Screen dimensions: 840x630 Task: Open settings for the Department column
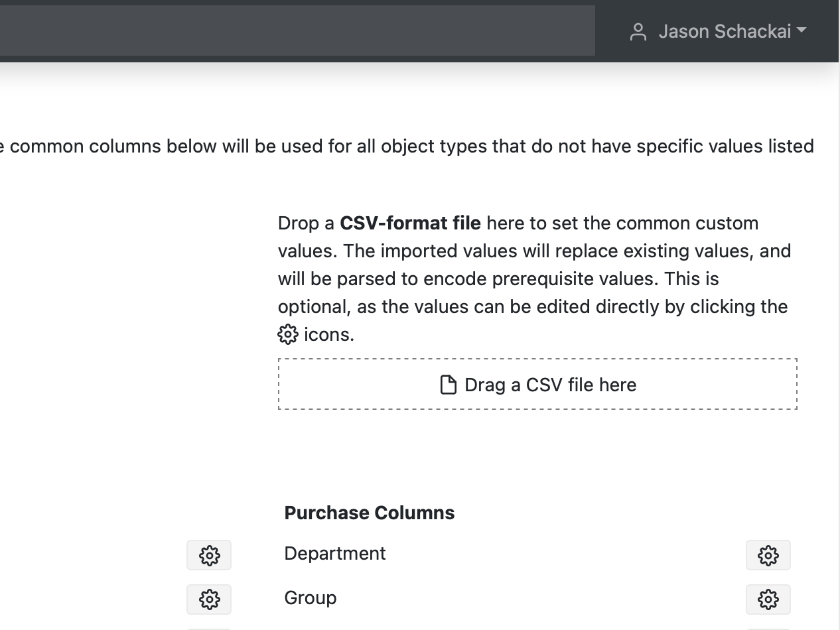[768, 555]
